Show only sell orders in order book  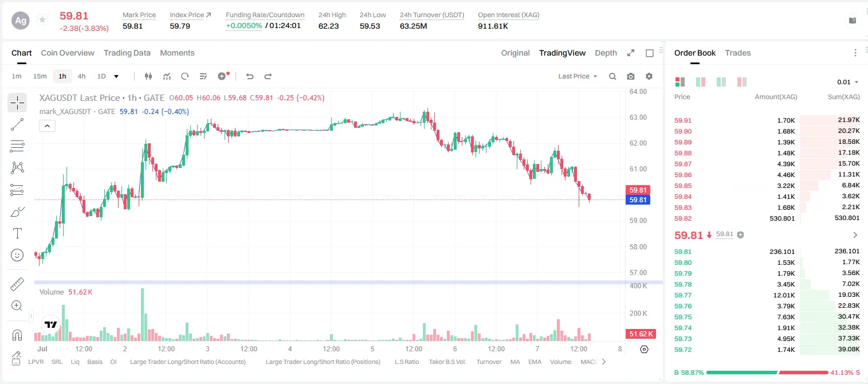[742, 82]
